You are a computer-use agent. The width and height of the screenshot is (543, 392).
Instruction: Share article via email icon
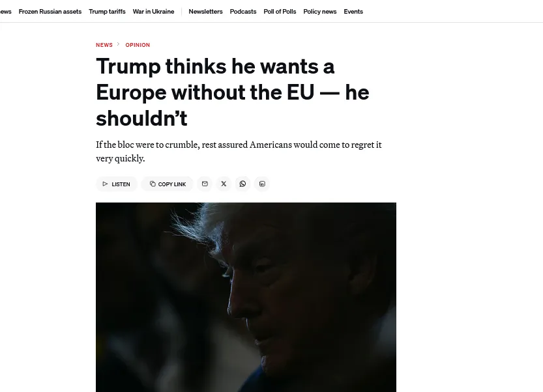coord(205,184)
